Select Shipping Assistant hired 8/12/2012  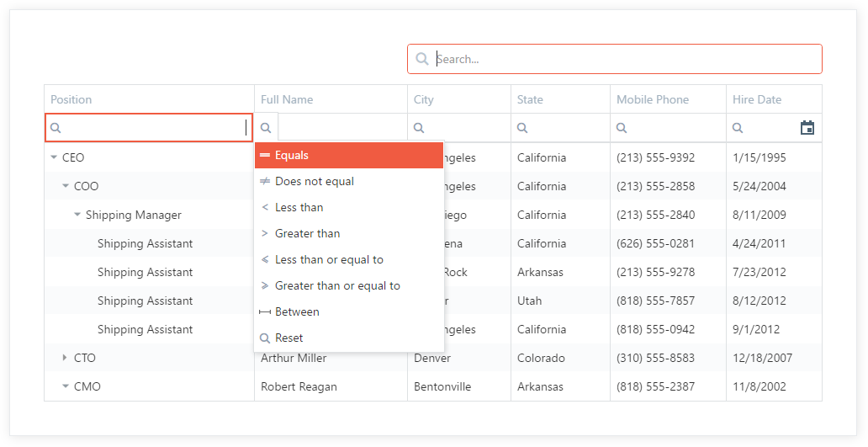coord(145,301)
